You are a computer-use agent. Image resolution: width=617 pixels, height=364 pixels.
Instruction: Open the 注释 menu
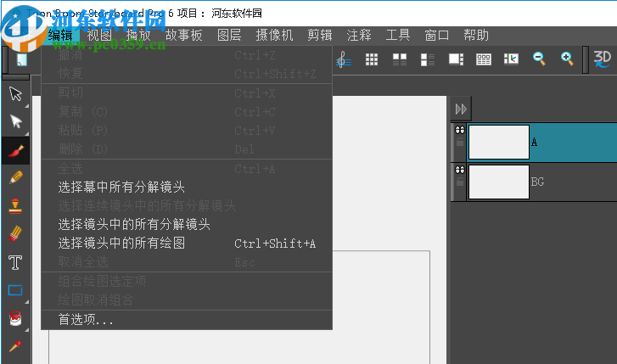coord(359,36)
